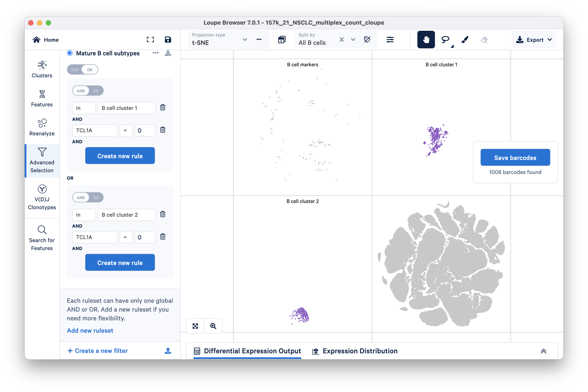This screenshot has width=588, height=392.
Task: Set first ruleset toggle to OR
Action: coord(96,91)
